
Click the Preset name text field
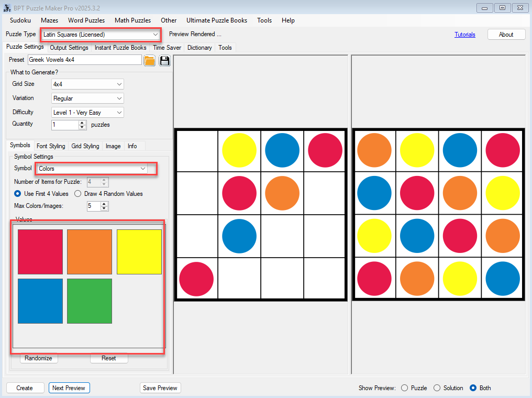tap(84, 60)
